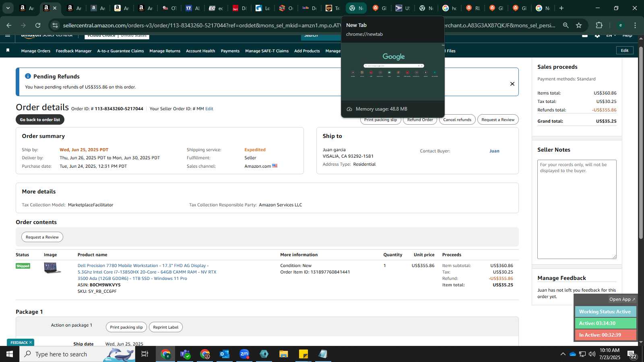Image resolution: width=644 pixels, height=362 pixels.
Task: Open the Dell Precision 7780 product link
Action: click(147, 272)
